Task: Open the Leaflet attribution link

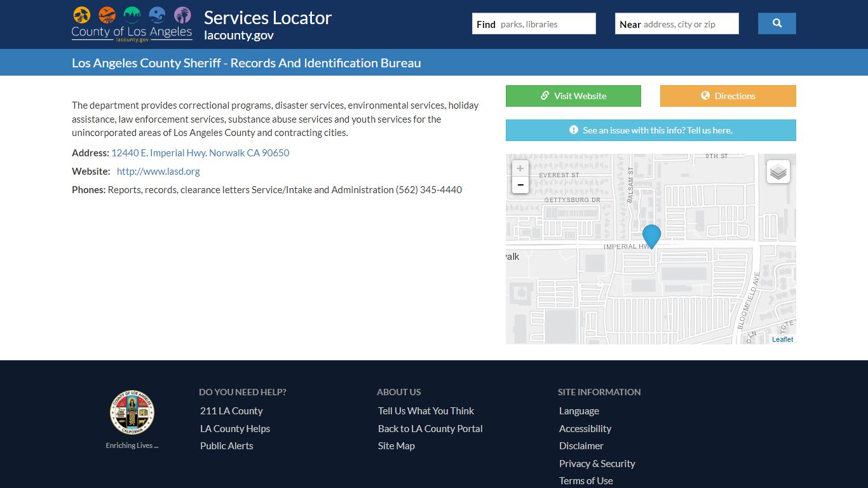Action: coord(782,339)
